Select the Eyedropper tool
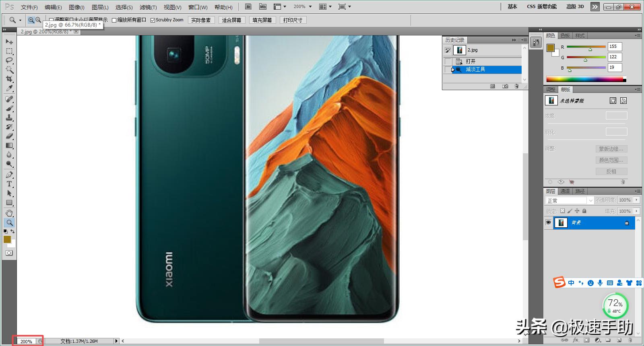The width and height of the screenshot is (644, 346). click(9, 88)
